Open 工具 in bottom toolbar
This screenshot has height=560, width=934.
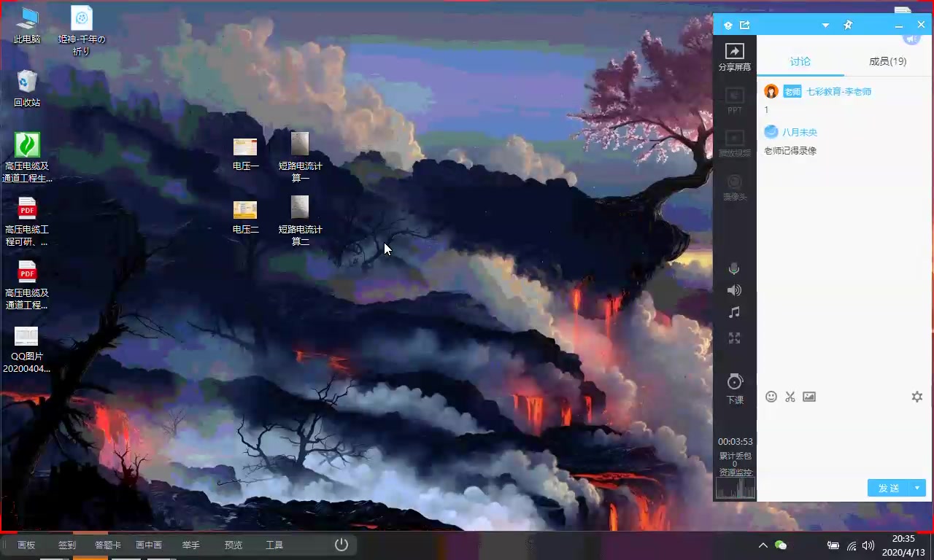[x=274, y=545]
